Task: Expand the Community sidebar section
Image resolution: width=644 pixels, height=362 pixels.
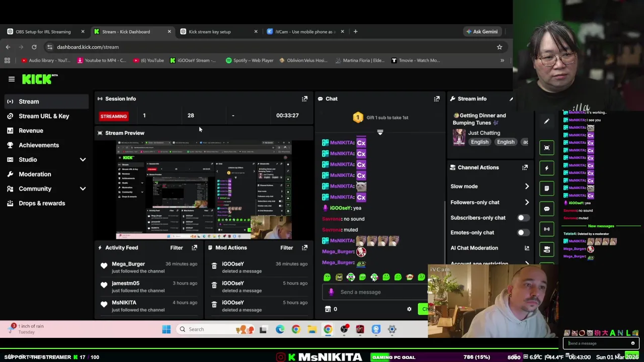Action: point(83,189)
